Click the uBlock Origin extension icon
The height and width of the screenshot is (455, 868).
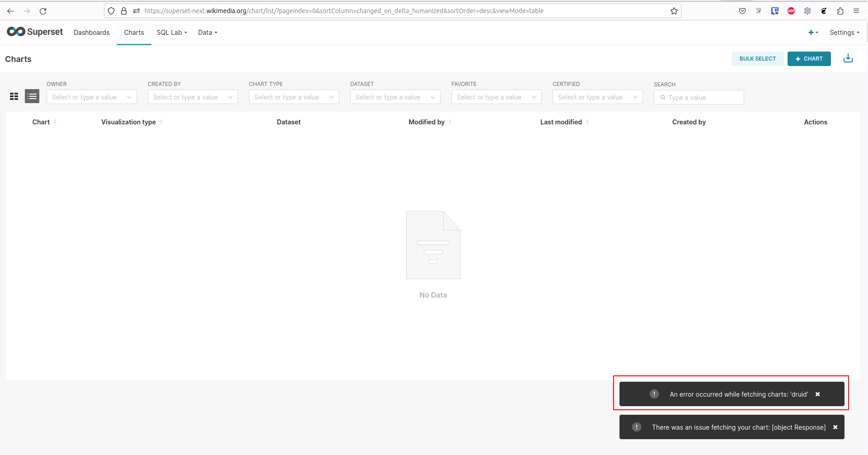pyautogui.click(x=775, y=11)
